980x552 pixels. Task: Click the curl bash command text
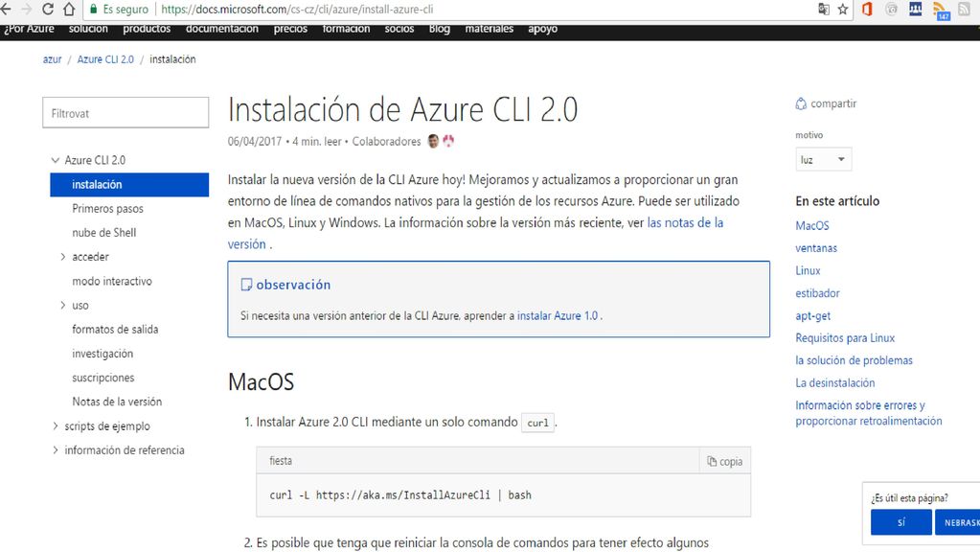point(400,495)
